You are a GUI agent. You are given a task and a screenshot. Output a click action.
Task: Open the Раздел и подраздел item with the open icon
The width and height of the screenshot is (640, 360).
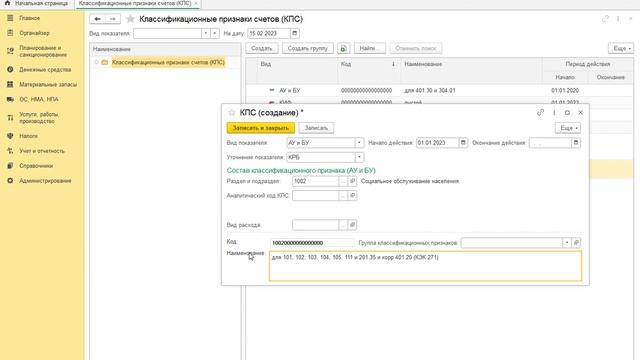pyautogui.click(x=352, y=181)
